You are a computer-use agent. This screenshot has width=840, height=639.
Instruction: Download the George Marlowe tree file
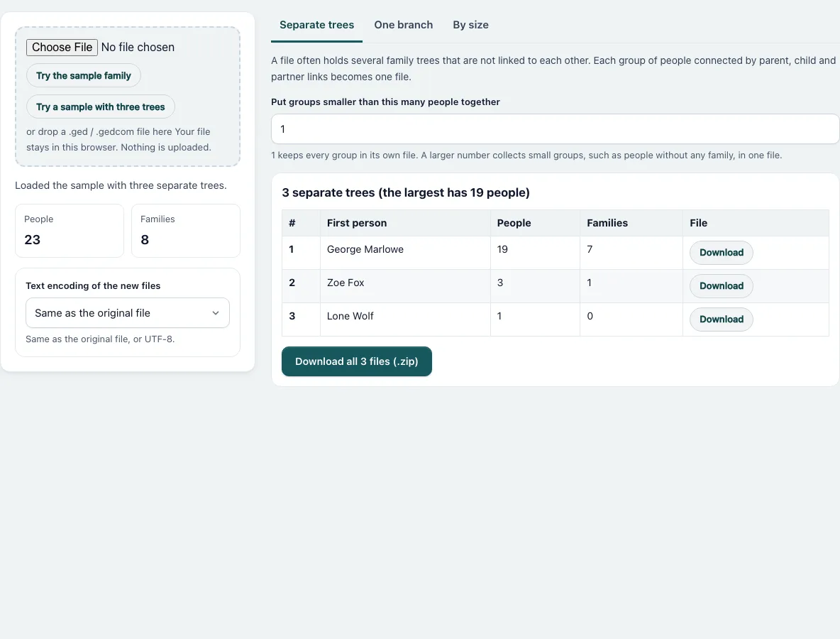pos(721,253)
